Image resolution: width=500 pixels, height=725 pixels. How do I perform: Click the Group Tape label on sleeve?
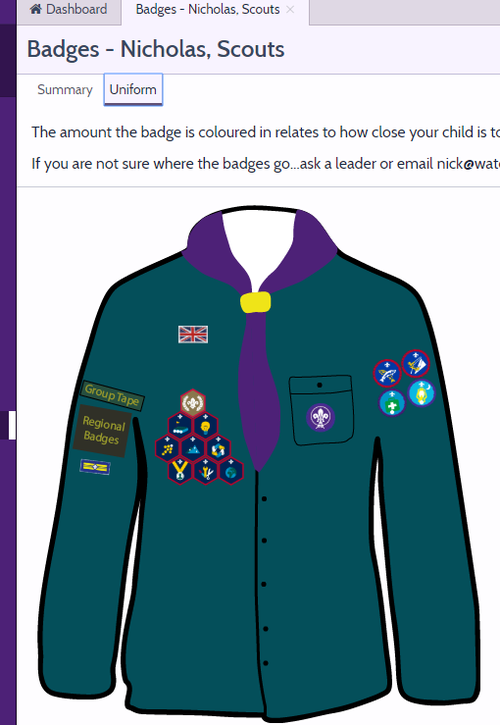pyautogui.click(x=112, y=395)
